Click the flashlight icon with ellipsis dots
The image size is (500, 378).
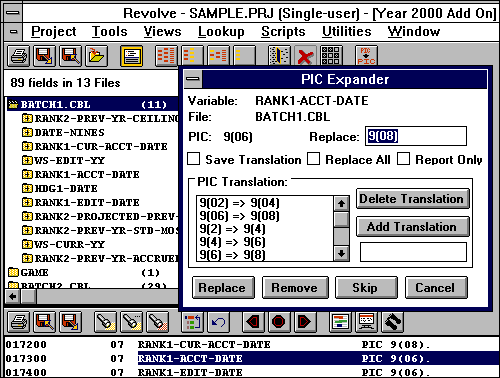pyautogui.click(x=131, y=322)
